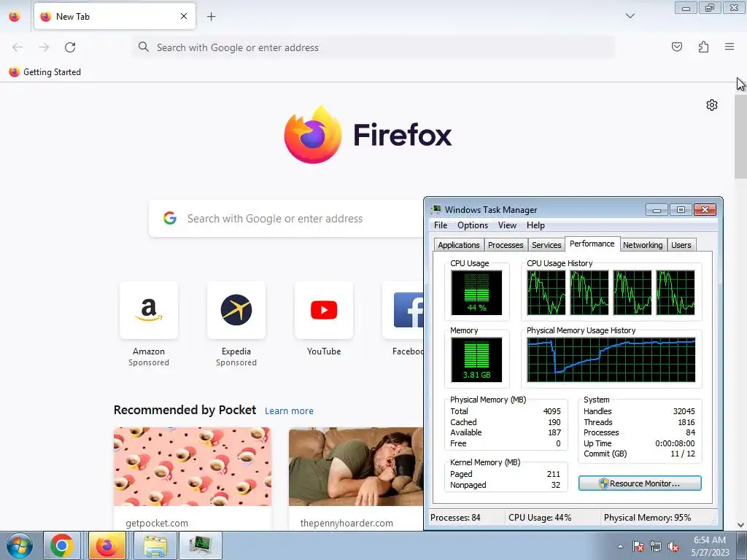Image resolution: width=747 pixels, height=560 pixels.
Task: Switch to the Applications tab
Action: 459,245
